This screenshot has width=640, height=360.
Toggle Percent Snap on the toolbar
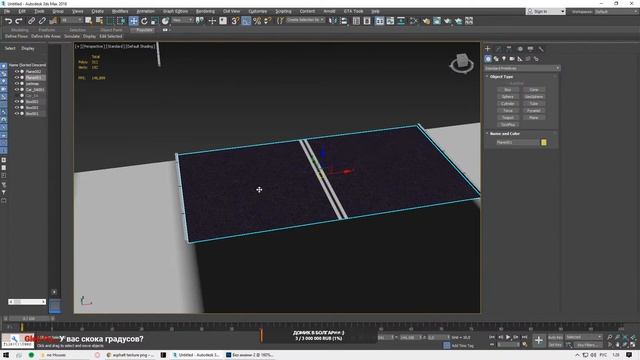coord(257,21)
